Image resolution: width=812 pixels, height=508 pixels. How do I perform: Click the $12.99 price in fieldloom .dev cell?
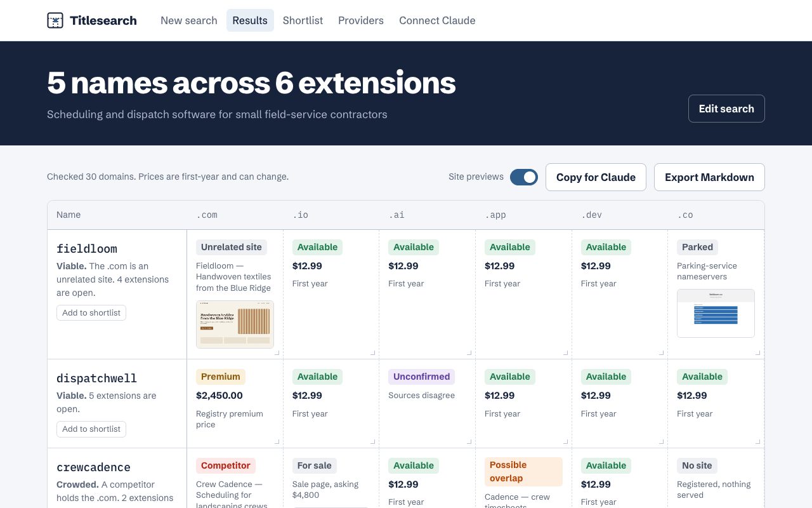[x=596, y=265]
